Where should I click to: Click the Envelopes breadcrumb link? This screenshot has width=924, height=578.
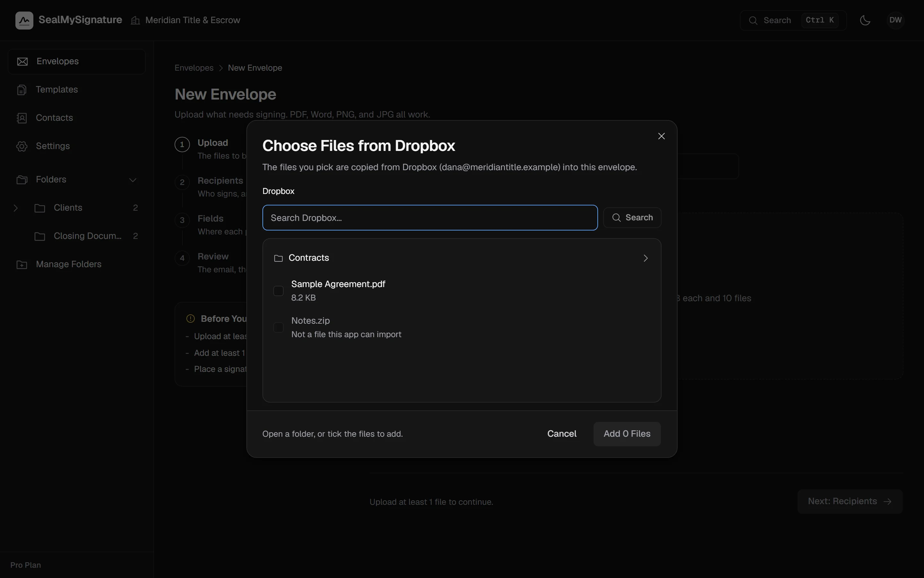pyautogui.click(x=194, y=68)
